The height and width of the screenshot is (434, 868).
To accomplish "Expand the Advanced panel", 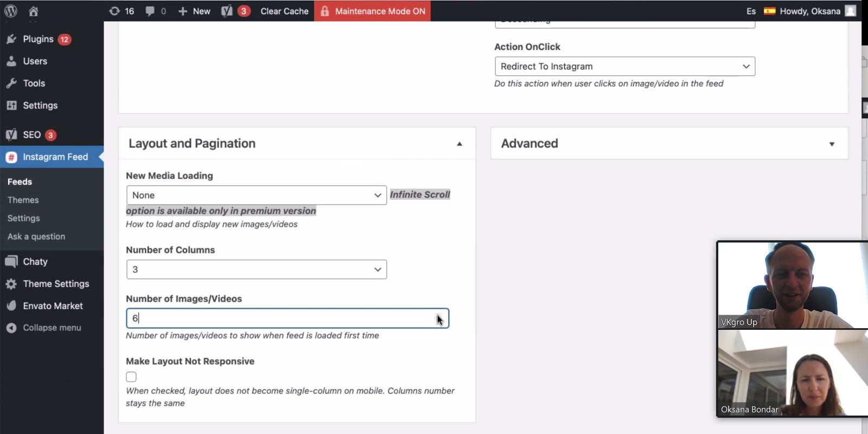I will (832, 144).
